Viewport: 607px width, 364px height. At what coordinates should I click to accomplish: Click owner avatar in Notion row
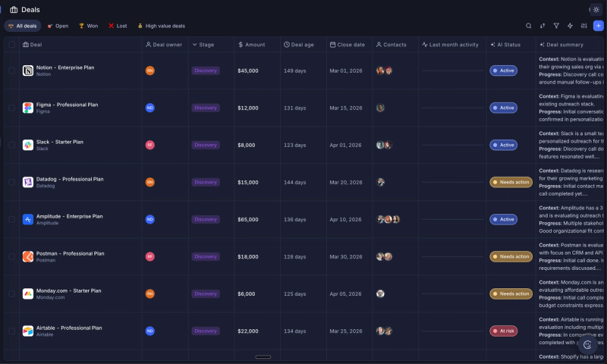click(149, 71)
